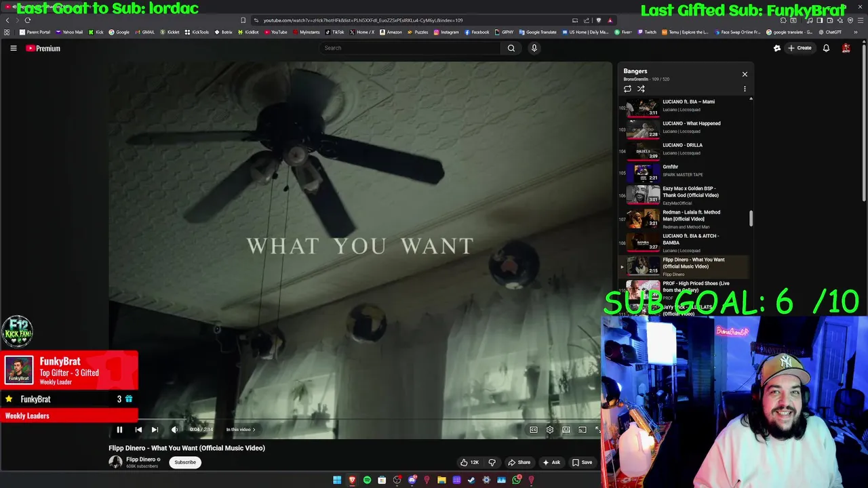This screenshot has height=488, width=868.
Task: Click the browser address bar URL
Action: coord(363,20)
